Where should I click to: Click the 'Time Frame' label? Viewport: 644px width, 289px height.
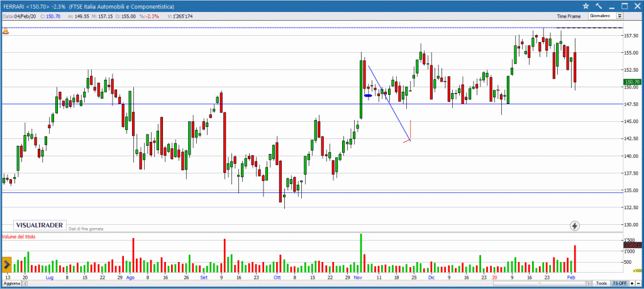point(569,16)
